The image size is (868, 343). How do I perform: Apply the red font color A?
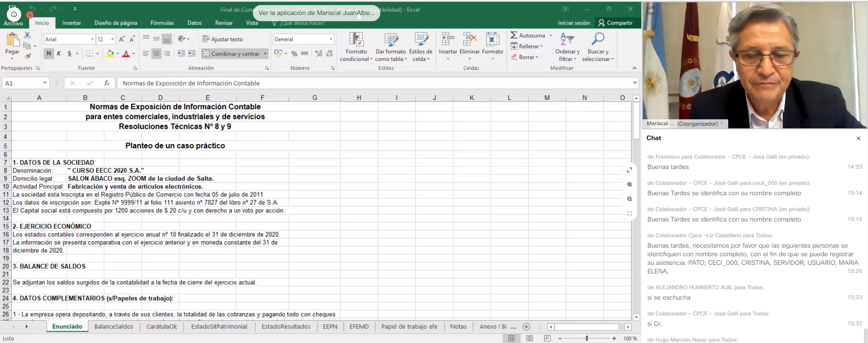(x=126, y=53)
